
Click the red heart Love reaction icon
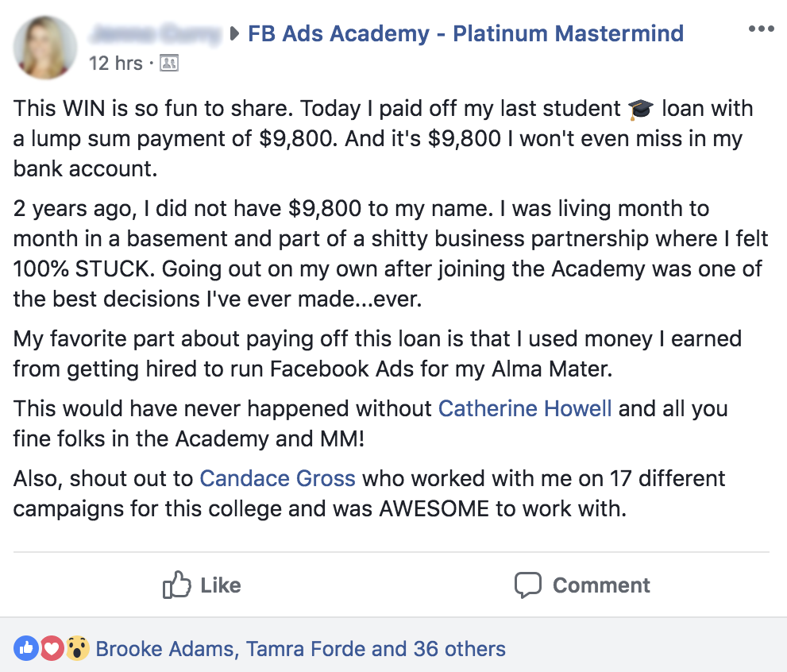[52, 648]
